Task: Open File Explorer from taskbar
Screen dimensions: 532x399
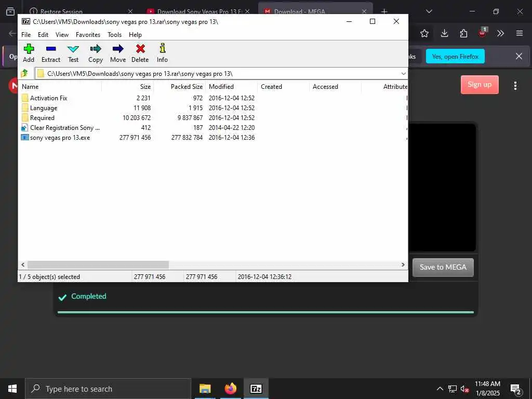Action: click(x=205, y=389)
